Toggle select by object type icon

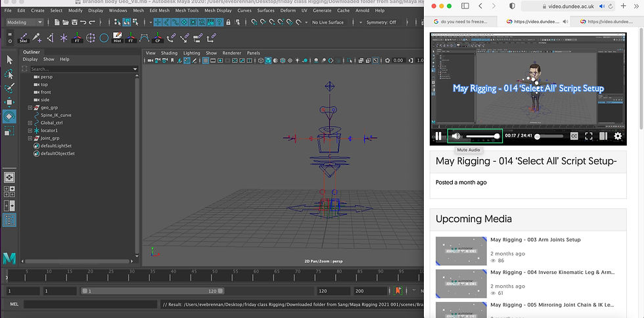pyautogui.click(x=126, y=22)
